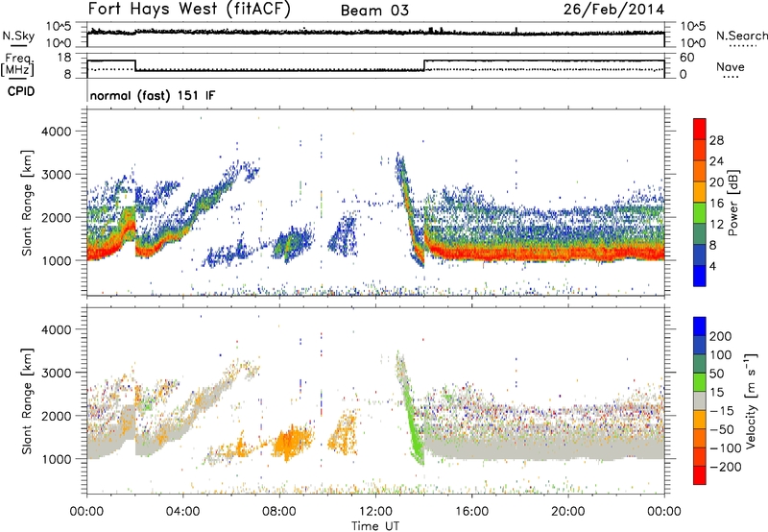768x532 pixels.
Task: Click the '04:00' time axis tick label
Action: (x=183, y=512)
